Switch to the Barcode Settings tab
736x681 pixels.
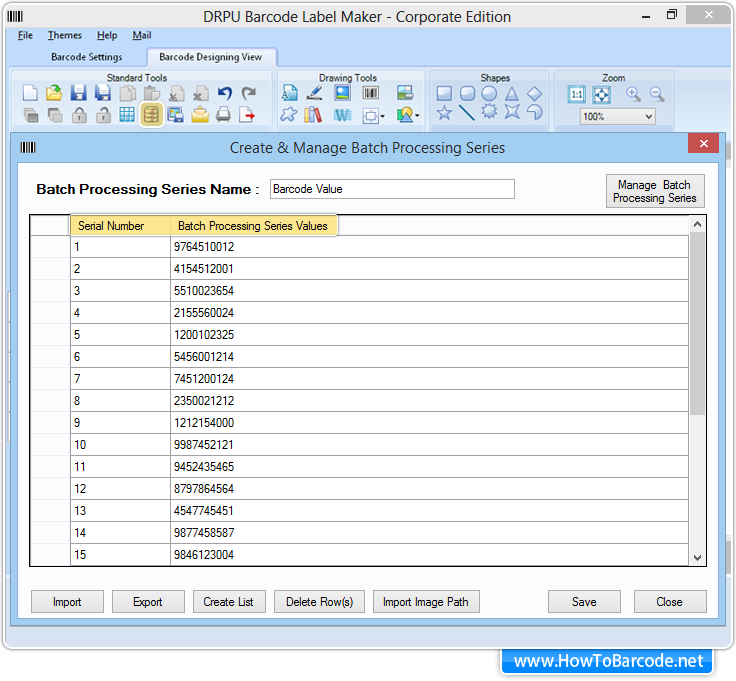click(87, 57)
